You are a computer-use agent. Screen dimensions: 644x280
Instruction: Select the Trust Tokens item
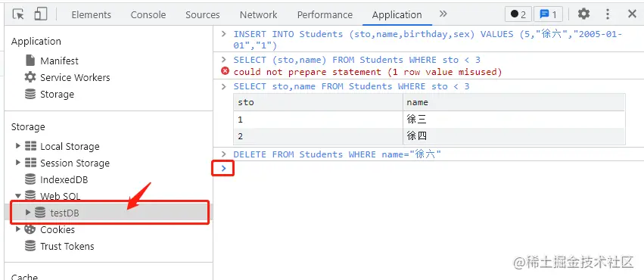(x=67, y=247)
